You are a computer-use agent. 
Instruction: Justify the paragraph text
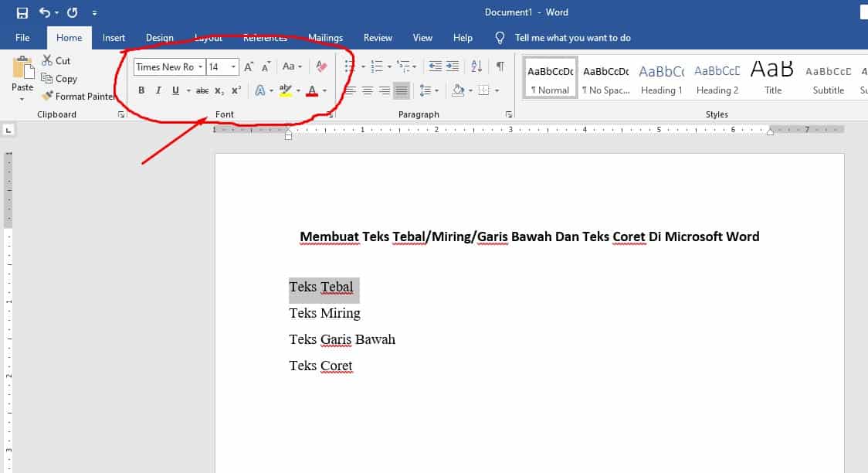402,90
